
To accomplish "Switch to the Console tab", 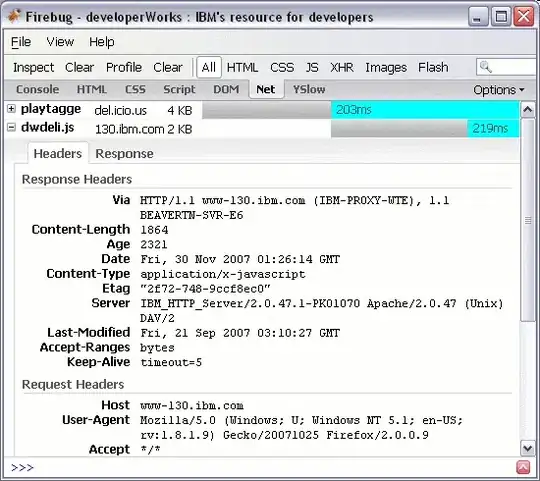I will pos(38,90).
